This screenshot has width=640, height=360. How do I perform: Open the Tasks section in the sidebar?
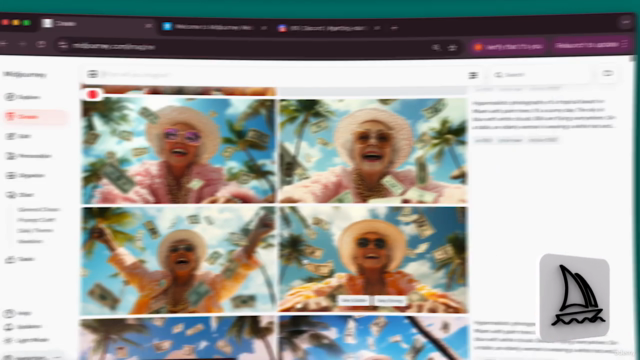[20, 259]
